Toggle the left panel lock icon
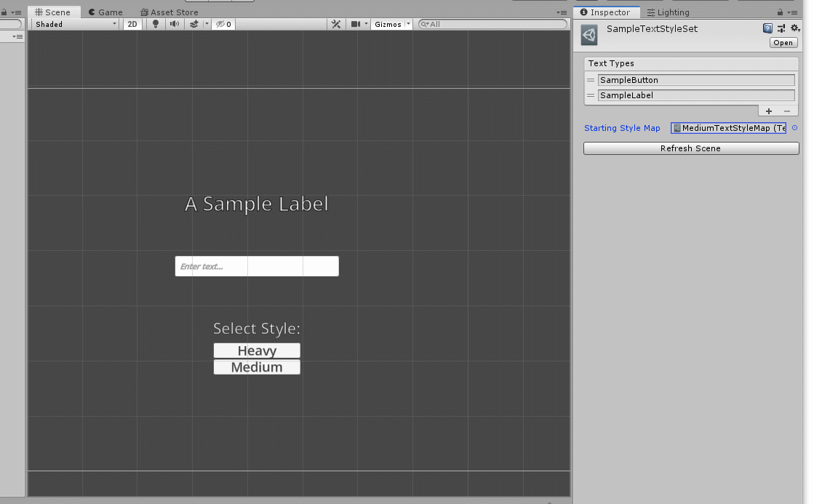814x504 pixels. coord(4,12)
